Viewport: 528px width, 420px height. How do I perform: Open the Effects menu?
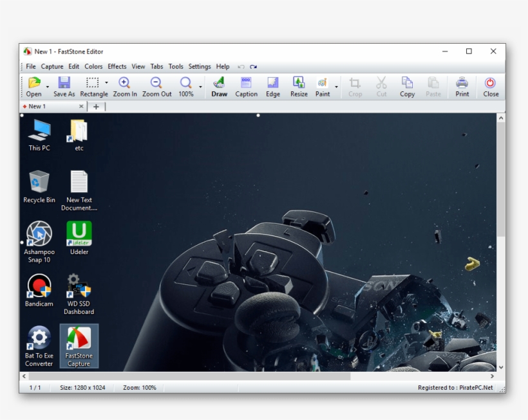click(x=117, y=67)
